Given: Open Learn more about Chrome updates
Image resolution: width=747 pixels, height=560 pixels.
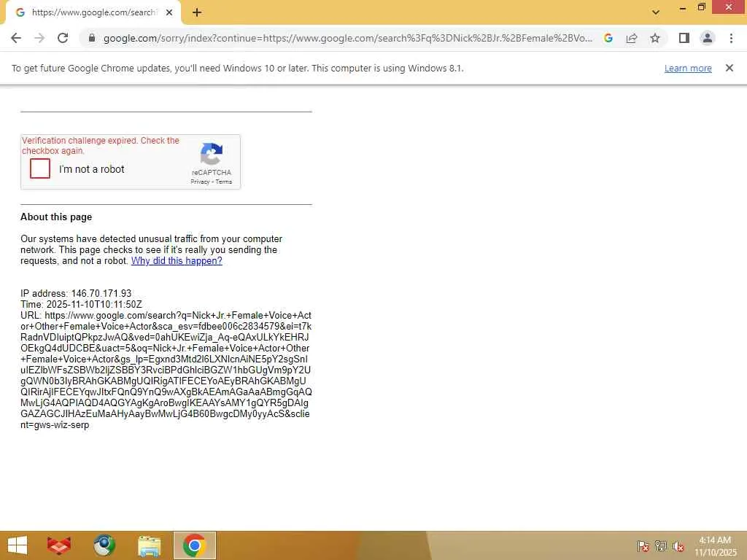Looking at the screenshot, I should click(688, 68).
